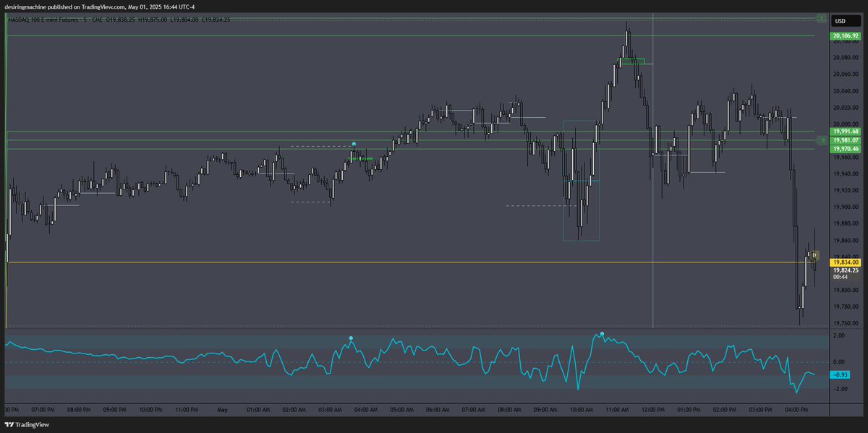The image size is (868, 433).
Task: Click the cyan dot on oscillator near 03:00 AM
Action: [x=351, y=338]
